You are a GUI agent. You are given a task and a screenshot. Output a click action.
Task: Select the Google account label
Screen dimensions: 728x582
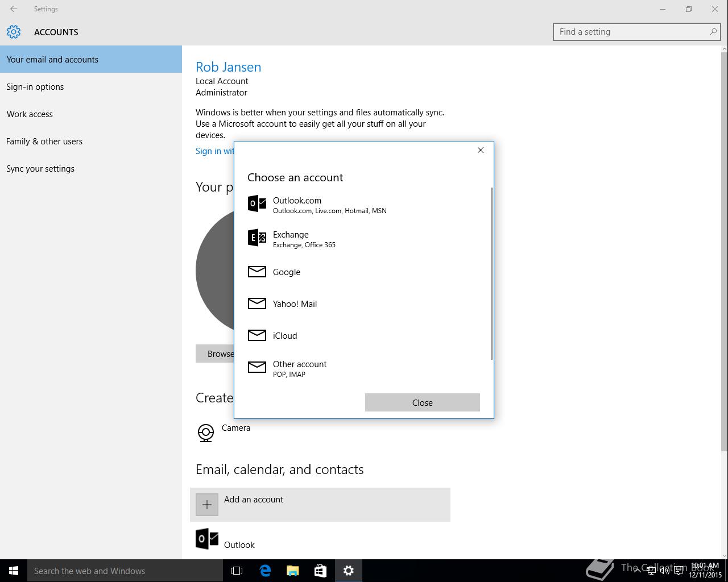[x=287, y=272]
